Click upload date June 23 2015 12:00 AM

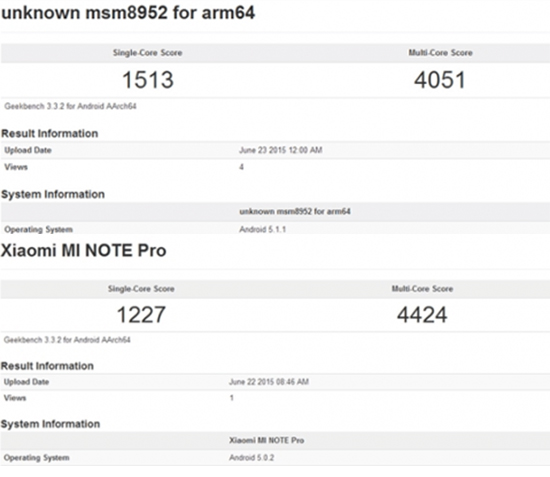pyautogui.click(x=281, y=150)
